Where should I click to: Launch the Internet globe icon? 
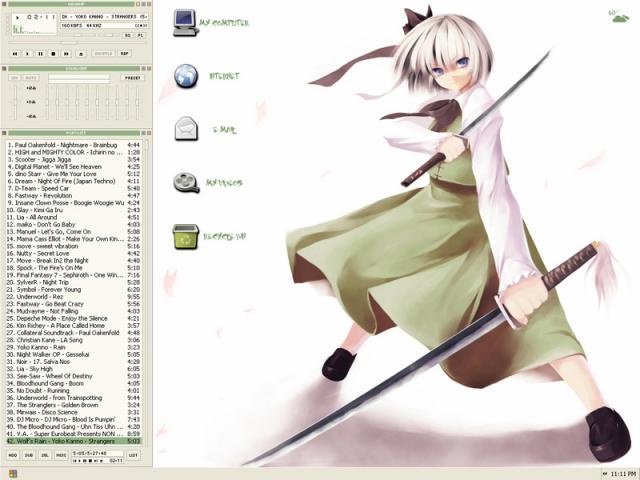(x=186, y=76)
